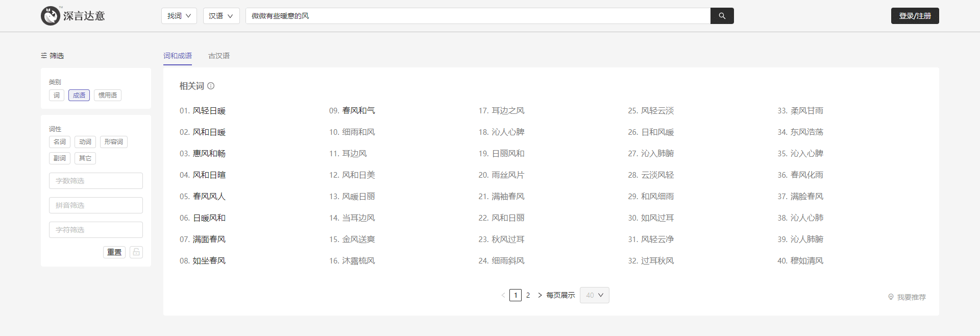Click the 我要推荐 lightbulb icon
Viewport: 980px width, 336px height.
pos(891,297)
